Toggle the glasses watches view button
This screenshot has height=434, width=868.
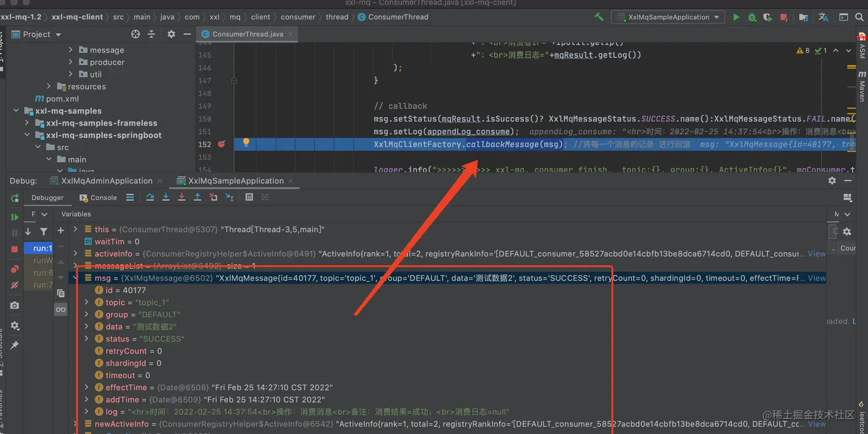tap(60, 309)
